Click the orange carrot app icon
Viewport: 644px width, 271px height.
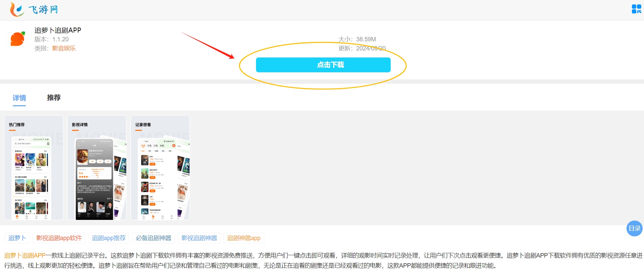(18, 39)
